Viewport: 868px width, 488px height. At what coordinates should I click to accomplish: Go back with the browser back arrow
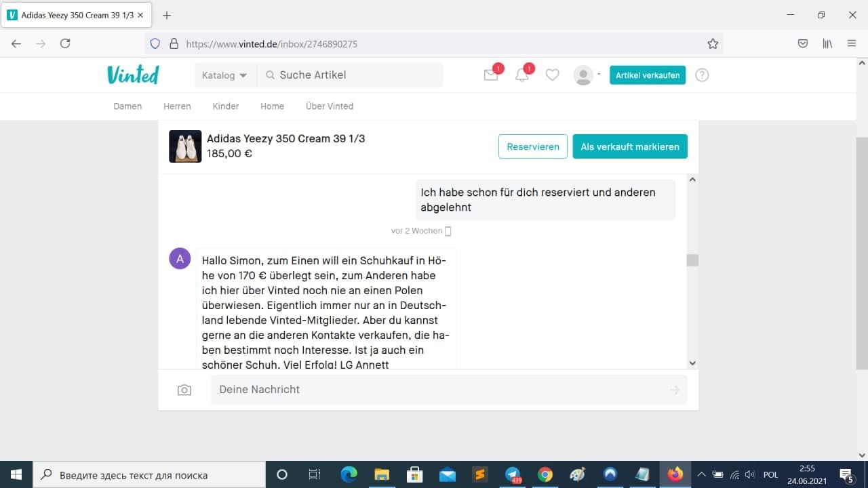(16, 43)
